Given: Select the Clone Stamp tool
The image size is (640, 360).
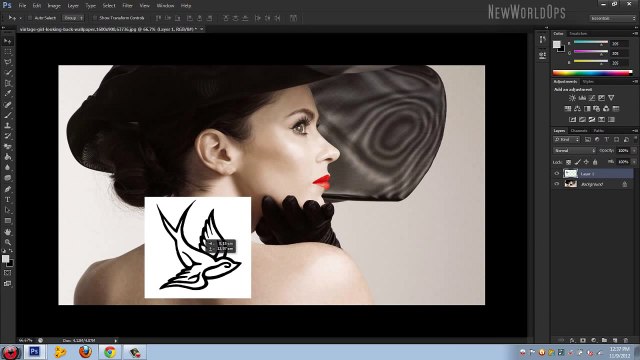Looking at the screenshot, I should (8, 126).
